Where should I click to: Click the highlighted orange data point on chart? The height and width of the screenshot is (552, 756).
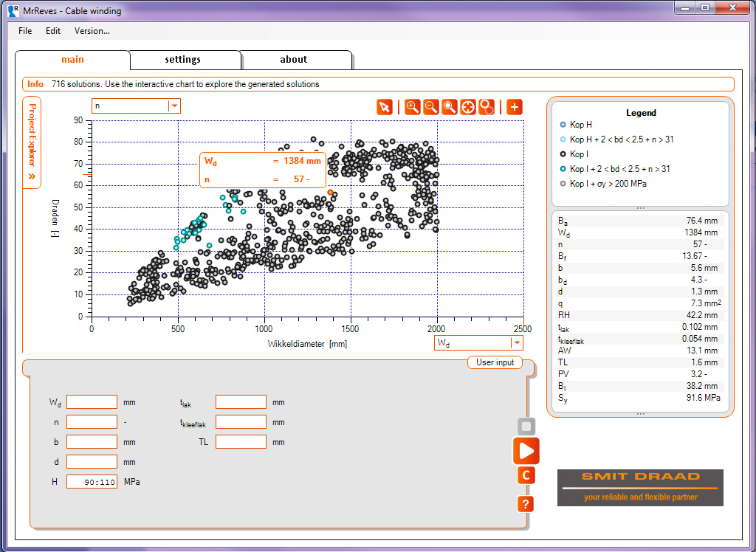tap(330, 193)
